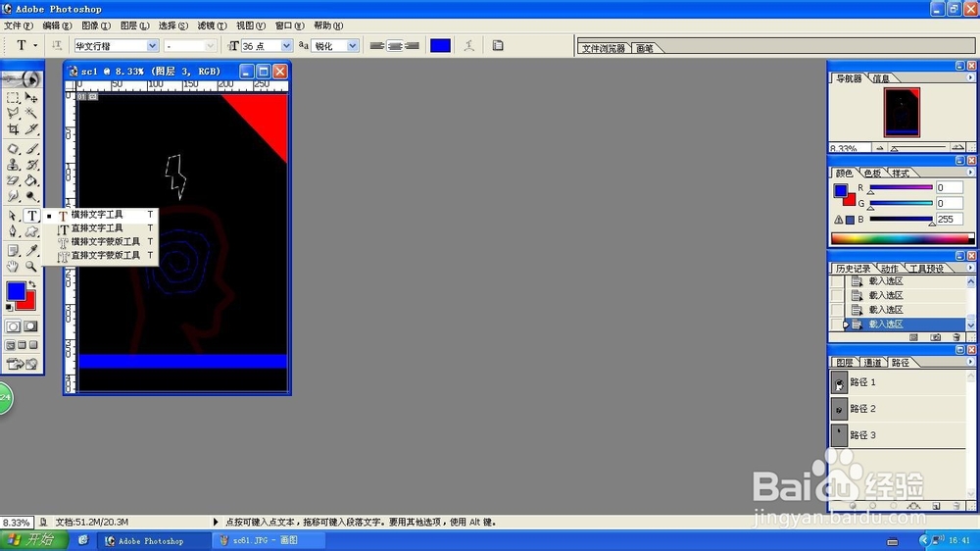The height and width of the screenshot is (551, 980).
Task: Switch to Full Screen mode
Action: pos(33,345)
